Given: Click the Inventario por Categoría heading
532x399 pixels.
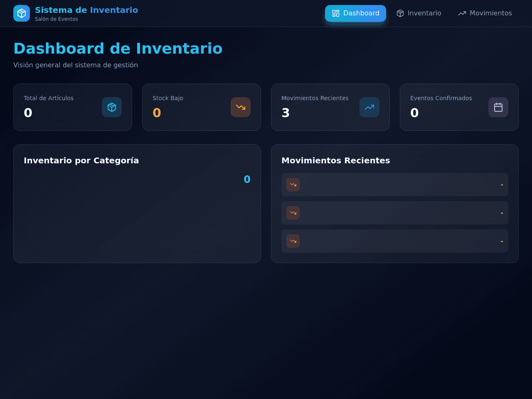Looking at the screenshot, I should click(81, 160).
